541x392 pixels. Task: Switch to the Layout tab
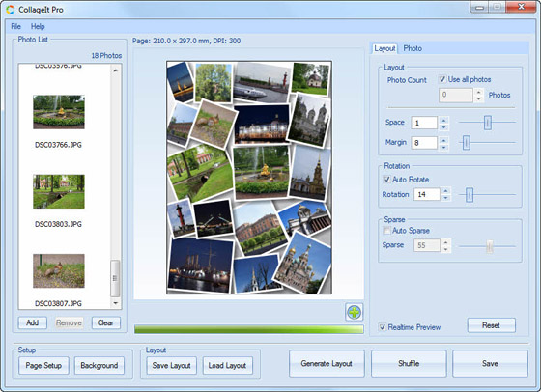(384, 48)
